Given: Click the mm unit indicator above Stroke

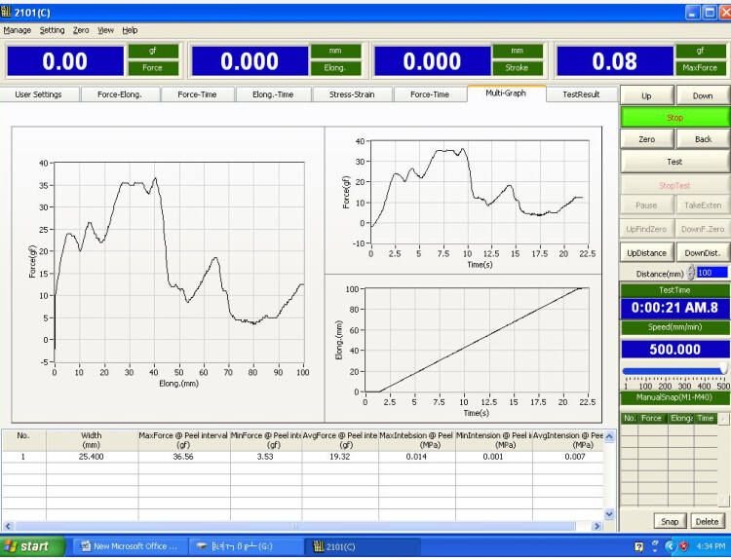Looking at the screenshot, I should click(519, 52).
